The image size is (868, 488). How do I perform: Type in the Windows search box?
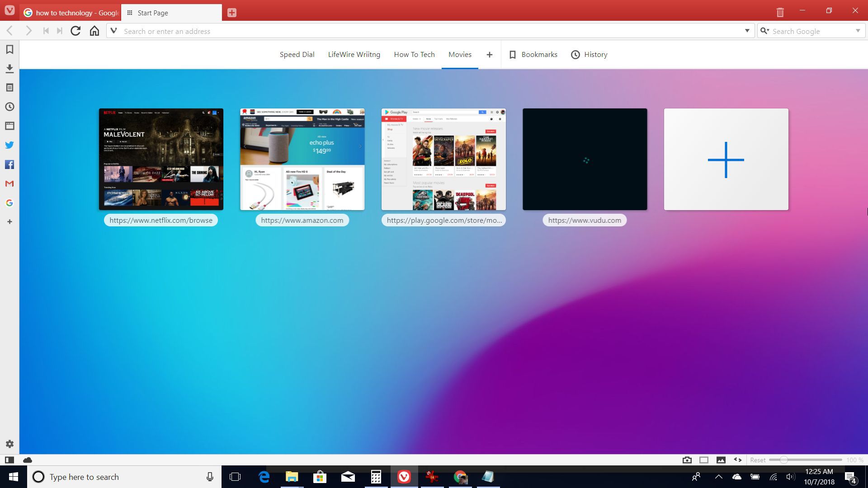click(x=124, y=477)
